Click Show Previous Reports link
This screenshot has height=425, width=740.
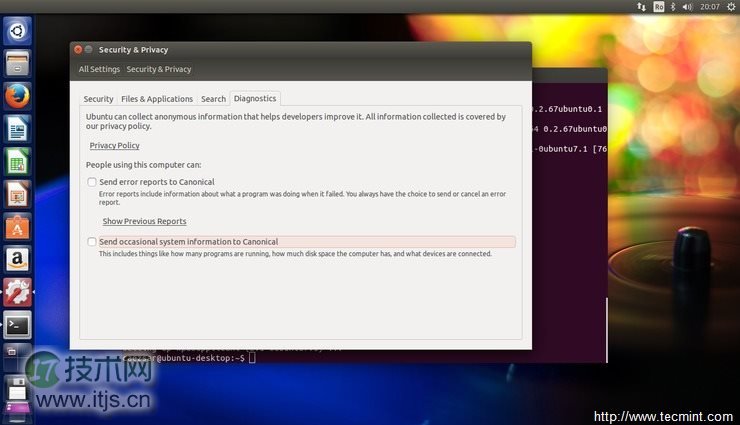point(144,221)
